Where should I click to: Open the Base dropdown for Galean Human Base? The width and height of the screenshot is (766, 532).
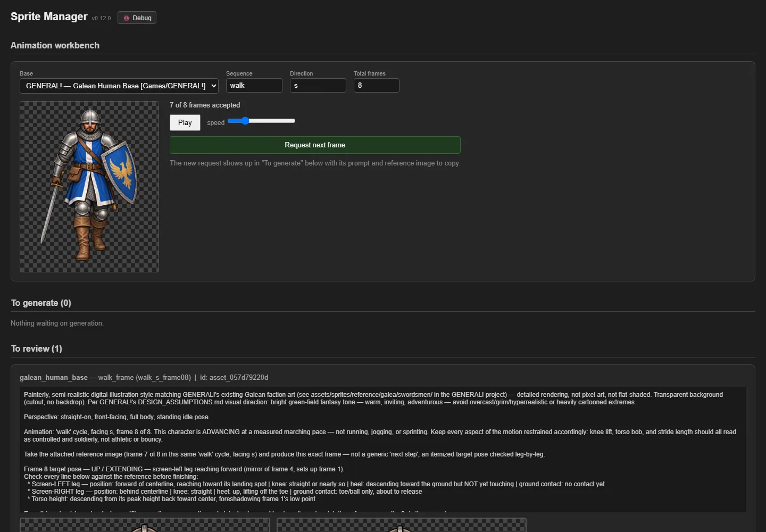(x=119, y=86)
